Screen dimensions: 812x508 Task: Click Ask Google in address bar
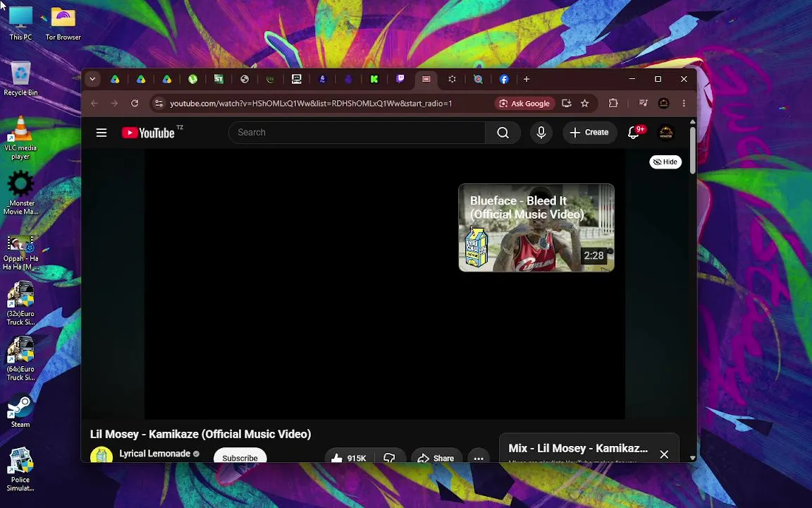524,103
